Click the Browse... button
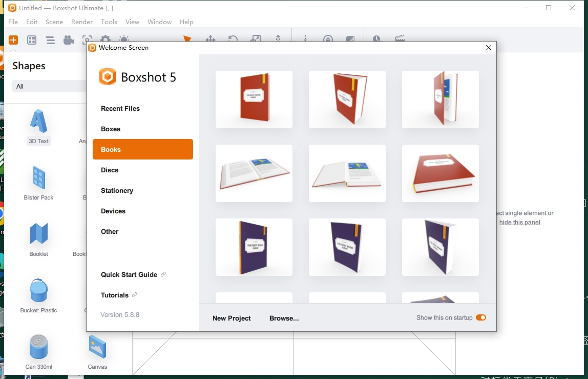The image size is (588, 379). click(284, 318)
